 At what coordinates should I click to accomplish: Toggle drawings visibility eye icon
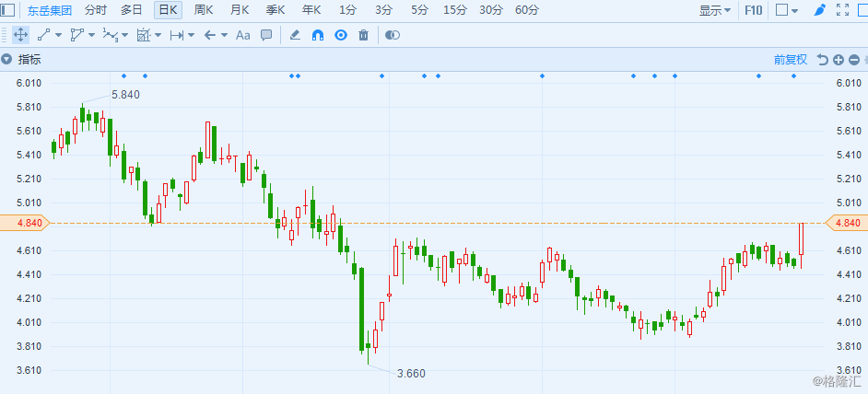coord(340,35)
